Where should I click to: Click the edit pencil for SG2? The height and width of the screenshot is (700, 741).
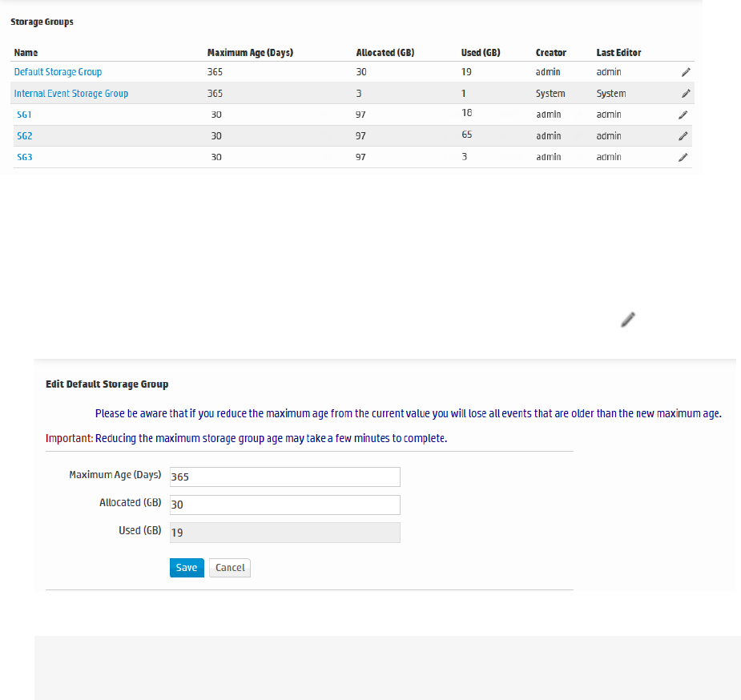point(683,136)
